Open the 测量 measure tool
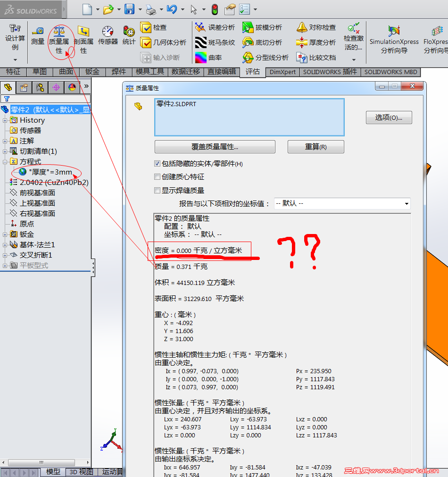The width and height of the screenshot is (448, 477). click(38, 36)
